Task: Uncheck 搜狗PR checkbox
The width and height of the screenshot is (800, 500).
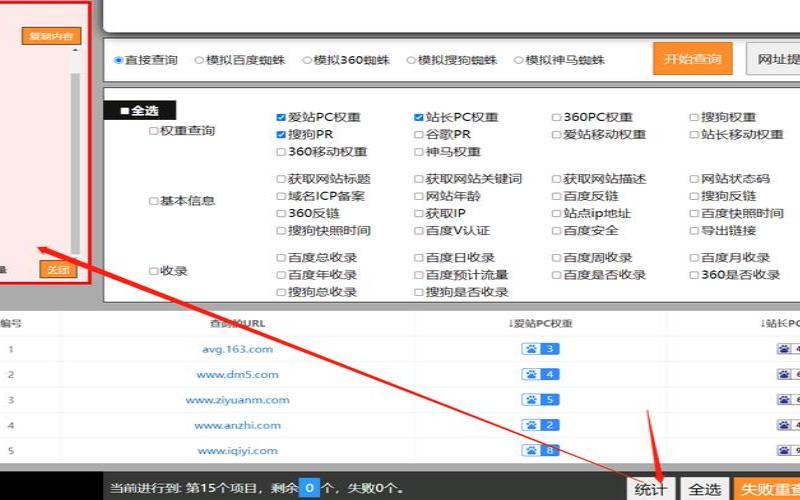Action: 281,135
